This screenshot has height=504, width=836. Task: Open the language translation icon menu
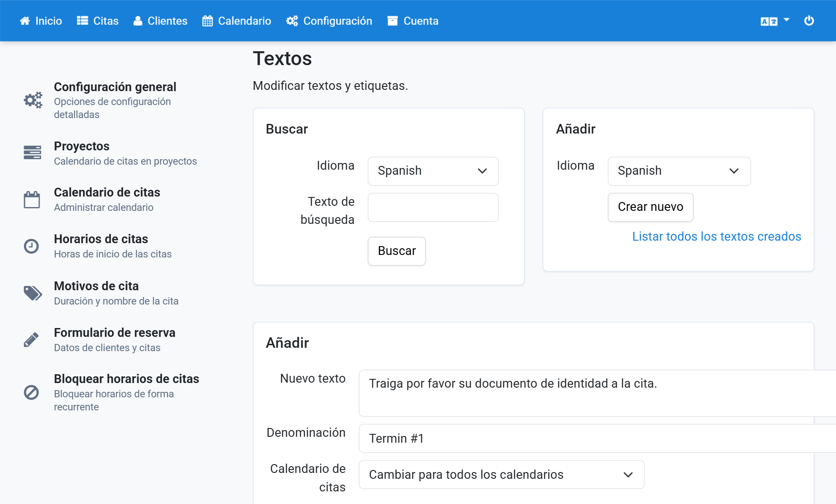(x=769, y=21)
